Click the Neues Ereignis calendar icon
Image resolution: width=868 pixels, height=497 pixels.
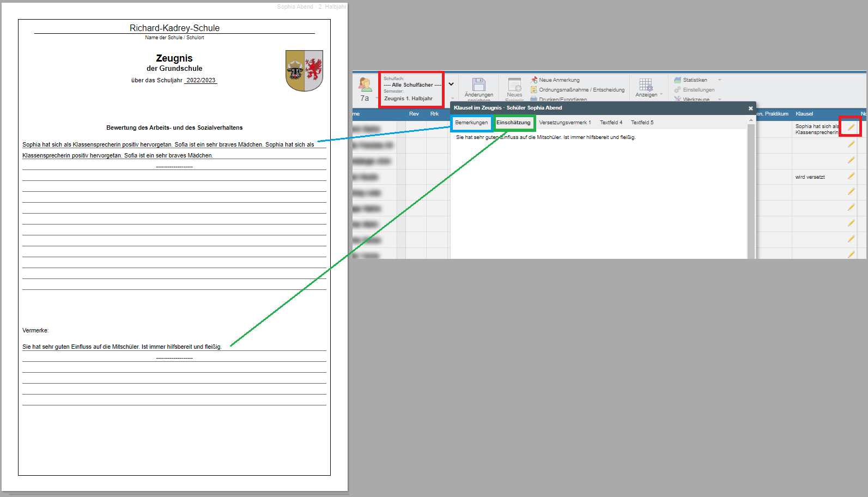[514, 84]
